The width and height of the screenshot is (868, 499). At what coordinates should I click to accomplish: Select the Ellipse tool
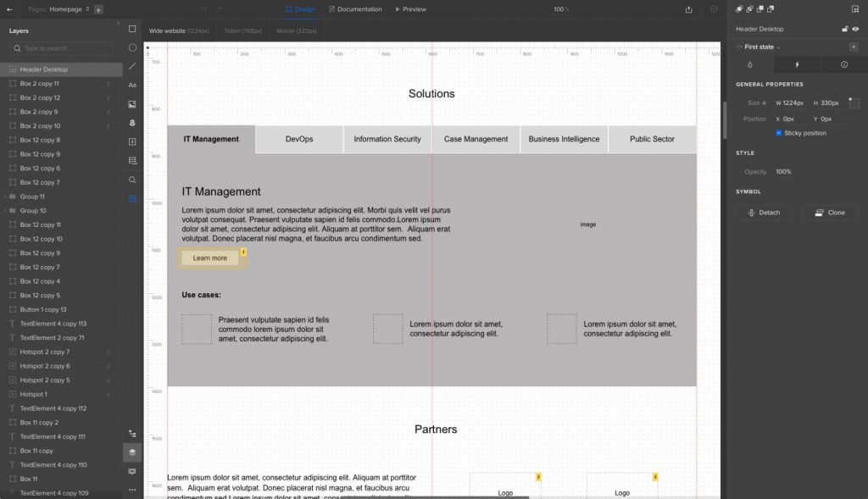[132, 47]
